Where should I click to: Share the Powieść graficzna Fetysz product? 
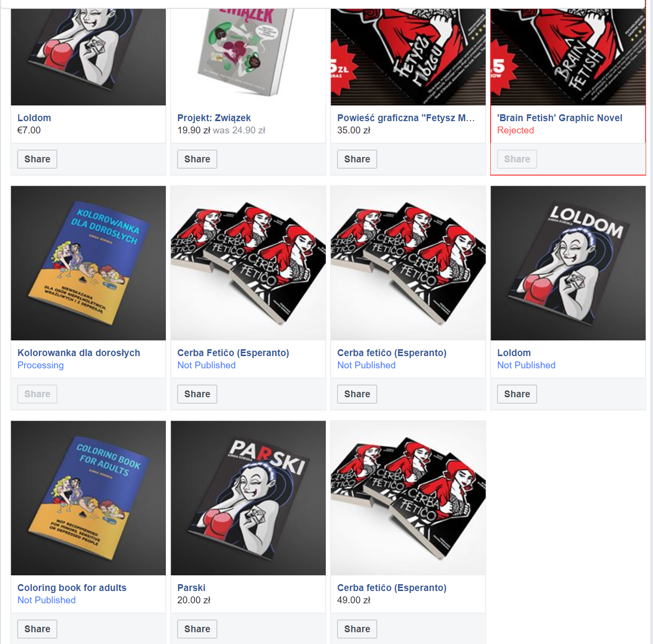(357, 159)
